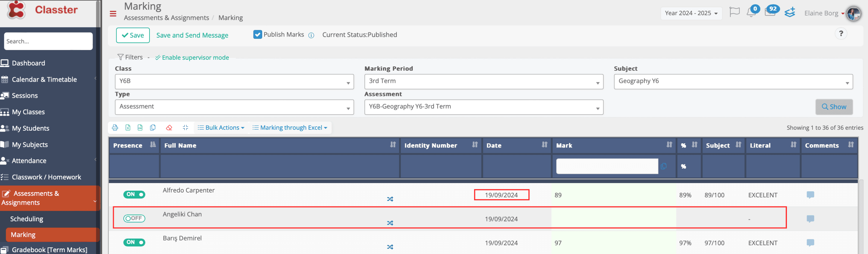Click the blue layers plus icon
The width and height of the screenshot is (868, 254).
pos(790,12)
